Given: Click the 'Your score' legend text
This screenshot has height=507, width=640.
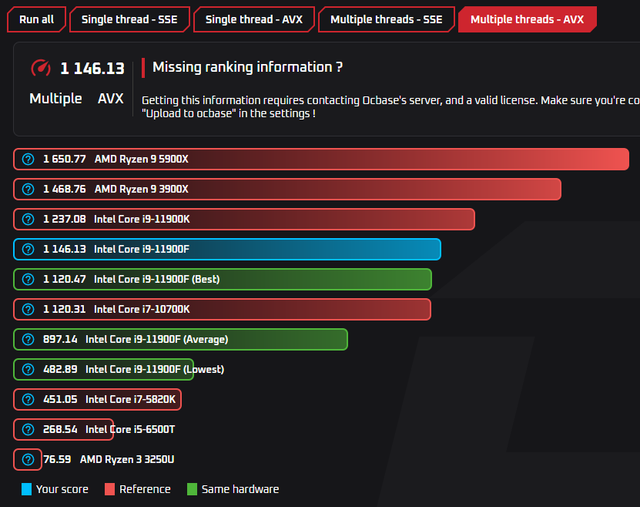Looking at the screenshot, I should 62,489.
